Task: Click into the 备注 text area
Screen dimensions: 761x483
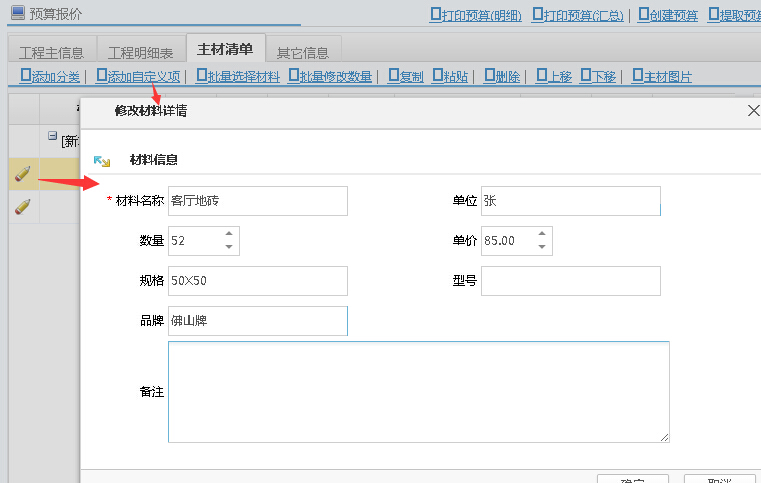Action: click(x=418, y=391)
